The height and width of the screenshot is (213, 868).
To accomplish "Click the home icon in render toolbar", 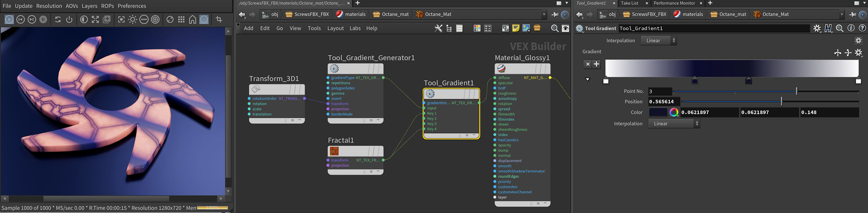I will pyautogui.click(x=193, y=19).
